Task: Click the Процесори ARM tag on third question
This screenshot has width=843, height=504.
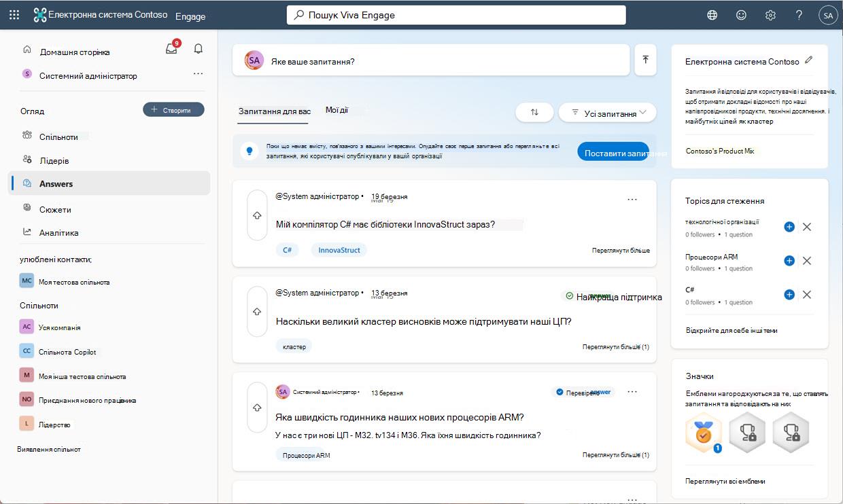Action: click(306, 455)
